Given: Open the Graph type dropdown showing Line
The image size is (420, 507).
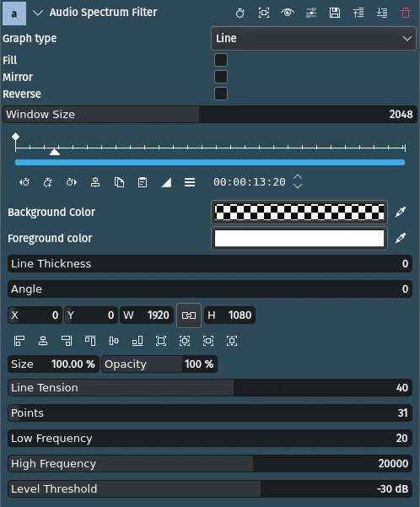Looking at the screenshot, I should pyautogui.click(x=313, y=39).
